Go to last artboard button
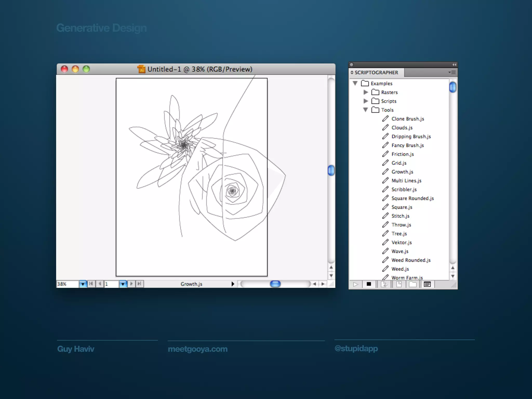532x399 pixels. coord(139,284)
